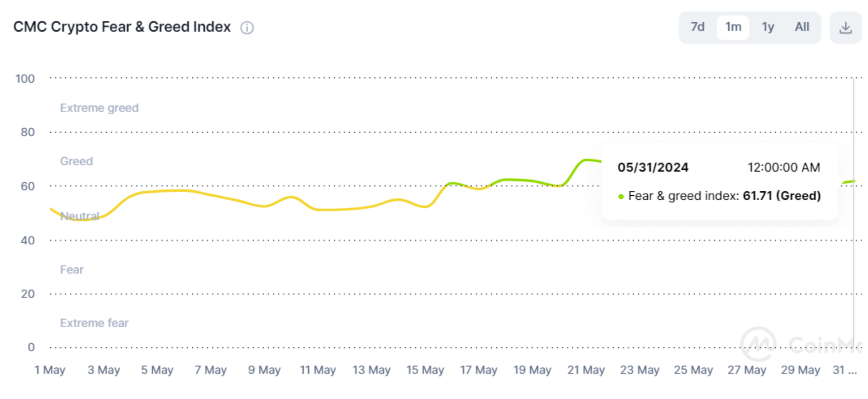Click the Extreme fear zone label
The width and height of the screenshot is (868, 399).
coord(94,323)
